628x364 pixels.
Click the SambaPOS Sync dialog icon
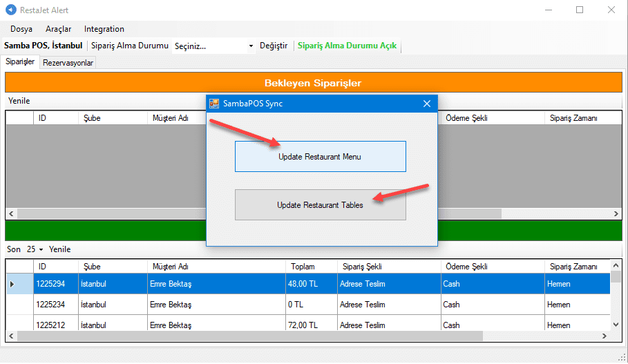214,104
